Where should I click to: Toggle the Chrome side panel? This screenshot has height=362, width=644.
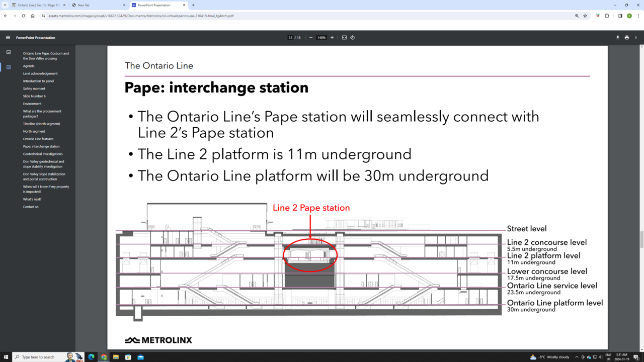(x=620, y=16)
